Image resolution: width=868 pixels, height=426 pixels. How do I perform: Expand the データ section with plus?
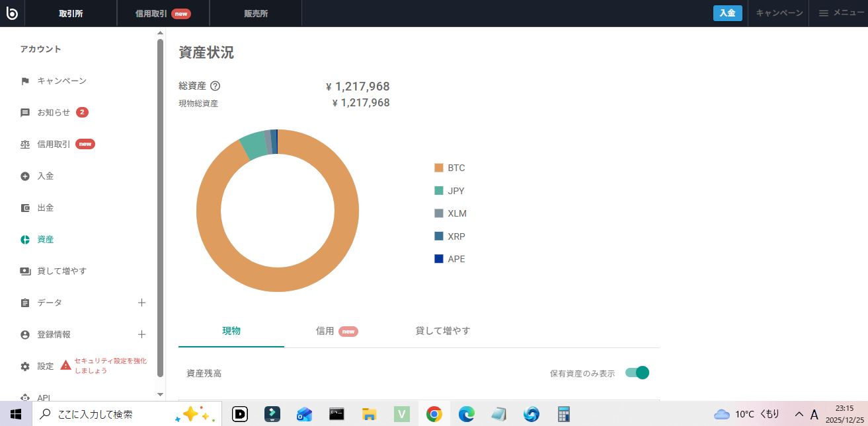coord(141,302)
